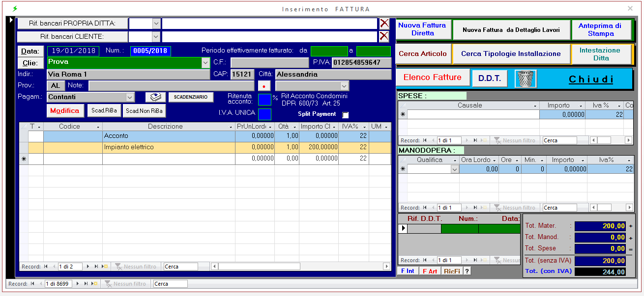Image resolution: width=644 pixels, height=296 pixels.
Task: Go to first record in SPESE navigator
Action: tap(425, 140)
